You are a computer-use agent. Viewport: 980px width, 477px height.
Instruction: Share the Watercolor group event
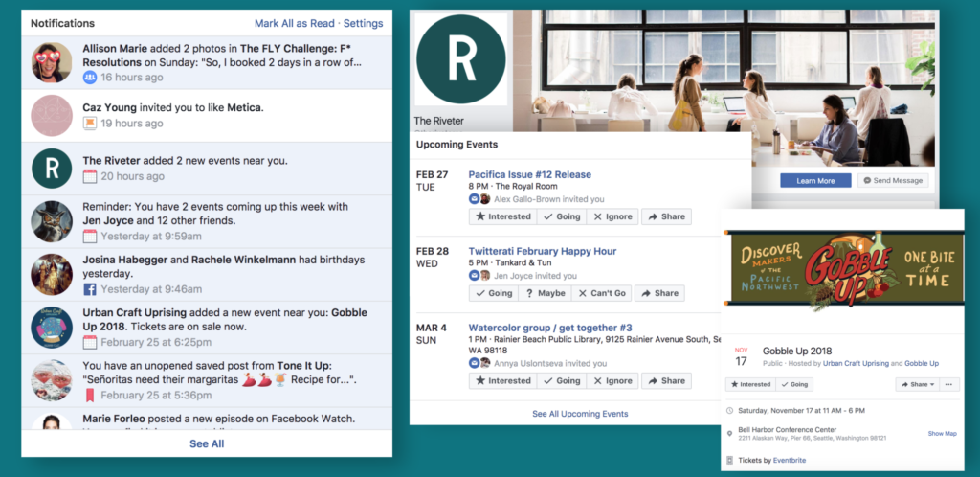point(666,380)
